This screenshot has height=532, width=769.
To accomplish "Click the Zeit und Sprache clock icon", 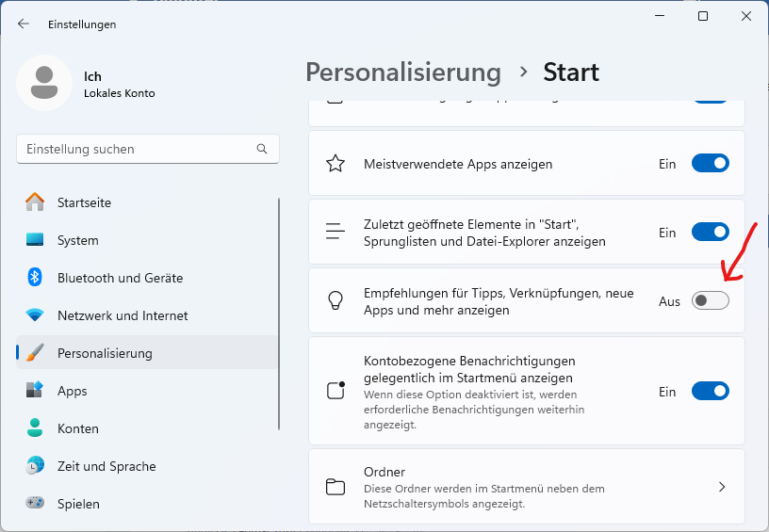I will click(35, 466).
